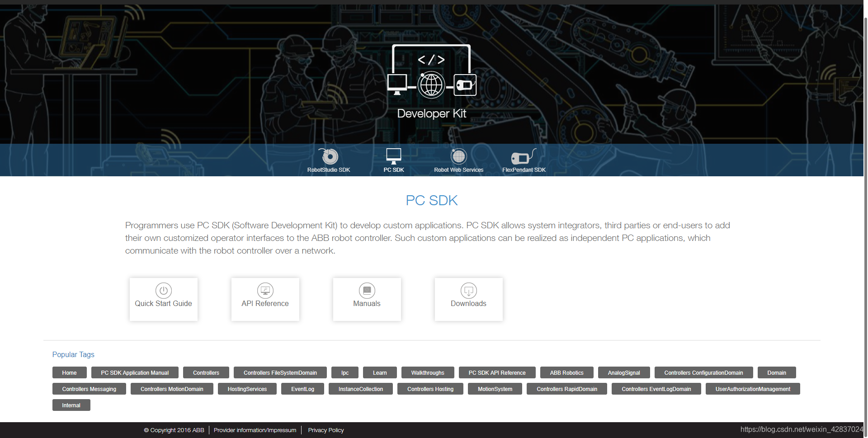Click the MotionSystem tag
The image size is (868, 438).
pyautogui.click(x=495, y=389)
